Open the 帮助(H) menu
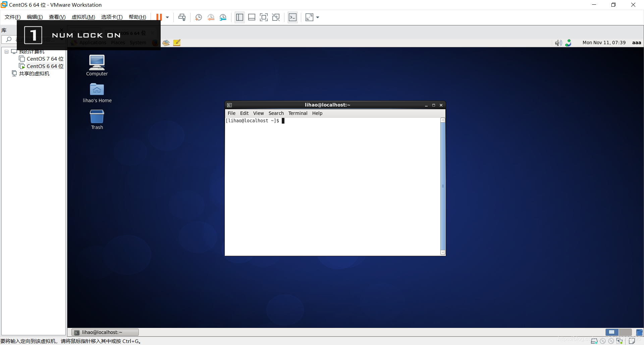 [x=137, y=17]
